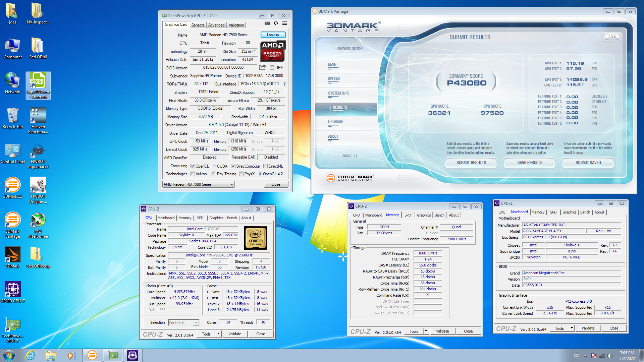Click the Windows Start orb
The image size is (644, 362).
[x=9, y=355]
